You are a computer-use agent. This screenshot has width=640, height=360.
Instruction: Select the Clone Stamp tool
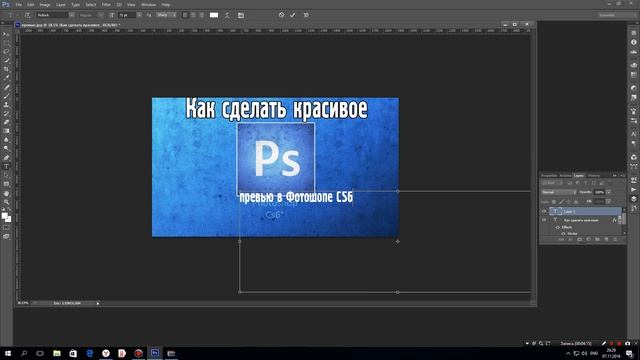6,104
